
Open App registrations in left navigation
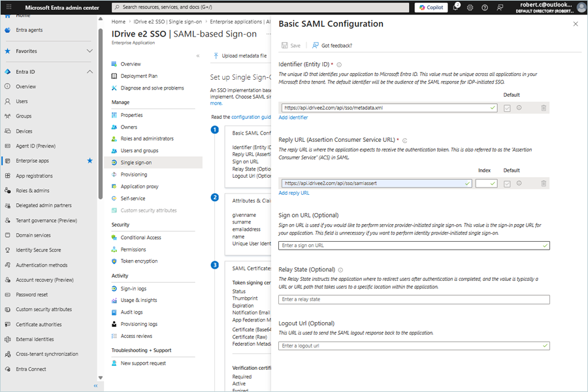34,176
